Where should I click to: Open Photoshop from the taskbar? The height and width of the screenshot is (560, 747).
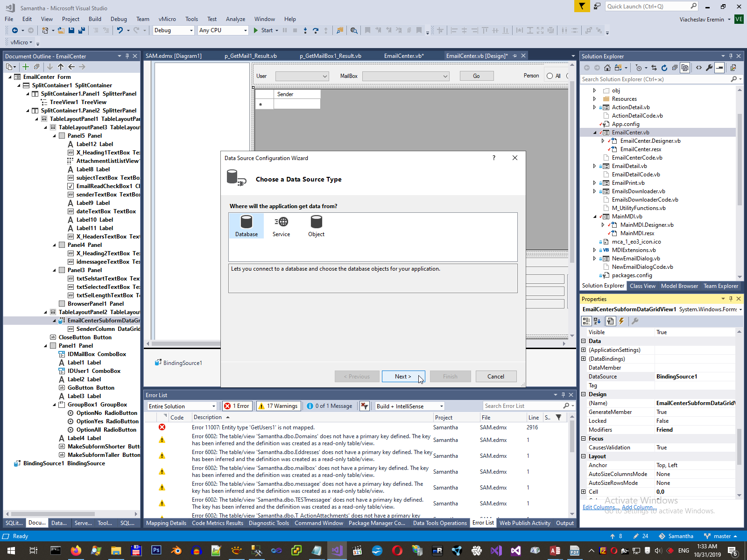tap(156, 551)
